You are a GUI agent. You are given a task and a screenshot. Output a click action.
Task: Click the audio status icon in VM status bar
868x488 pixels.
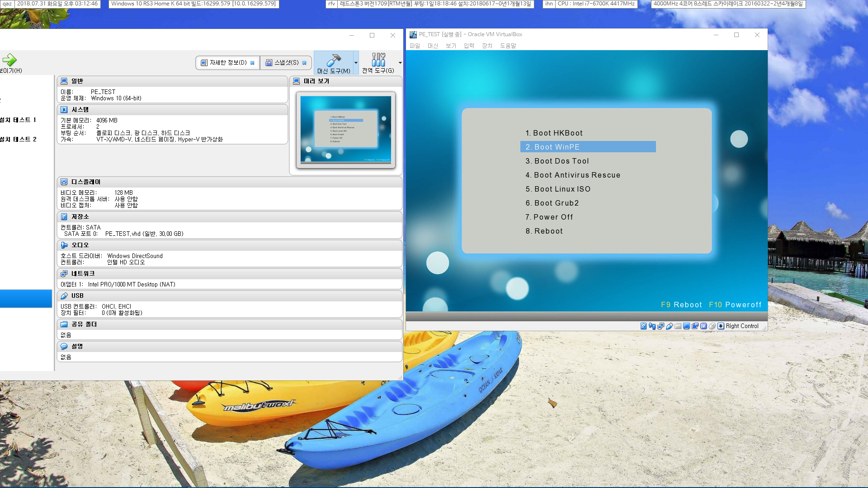652,326
